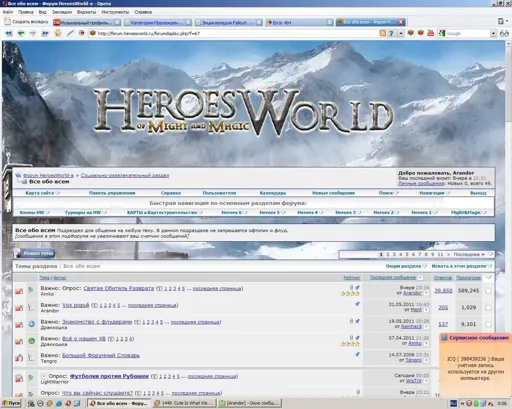
Task: Open the Закладки menu
Action: [x=62, y=12]
